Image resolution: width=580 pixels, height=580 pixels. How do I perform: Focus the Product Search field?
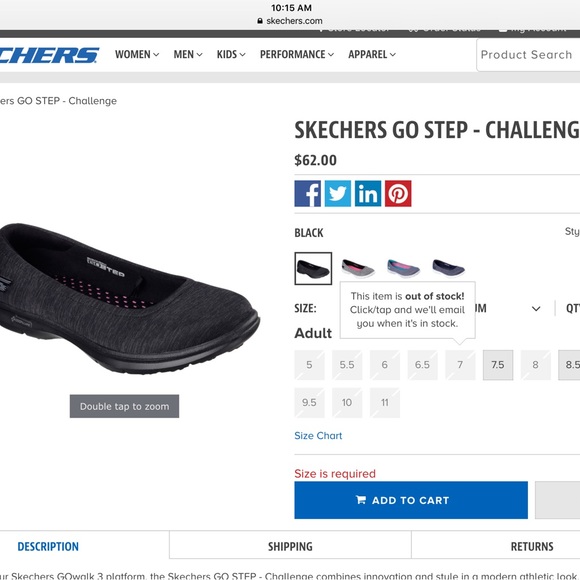pyautogui.click(x=528, y=55)
